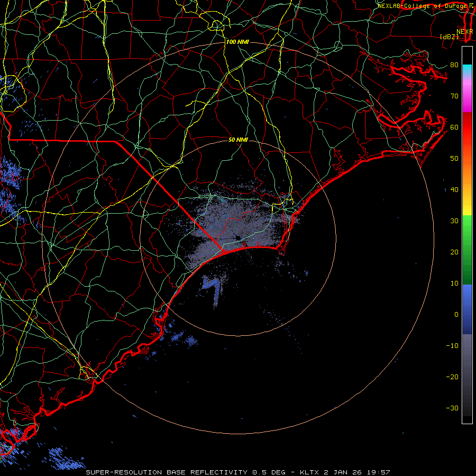Click the 40 value on the dBZ scale
This screenshot has height=476, width=476.
pos(454,190)
